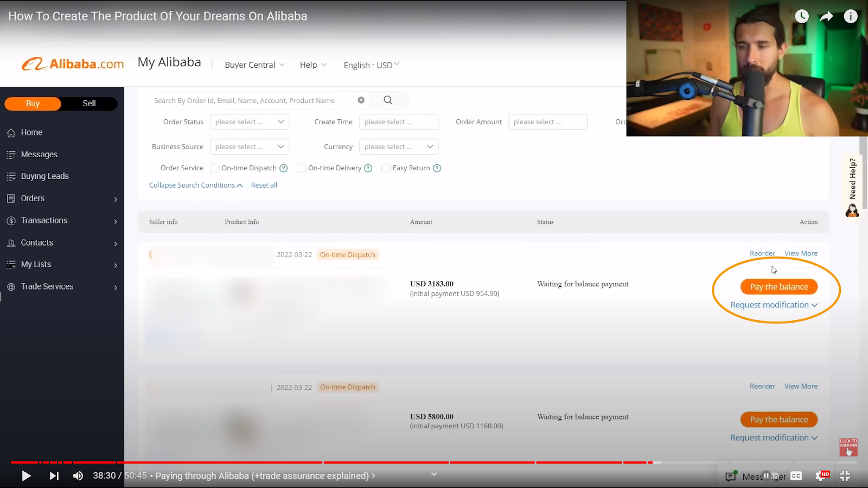Viewport: 868px width, 488px height.
Task: Toggle closed captions CC
Action: [x=796, y=476]
